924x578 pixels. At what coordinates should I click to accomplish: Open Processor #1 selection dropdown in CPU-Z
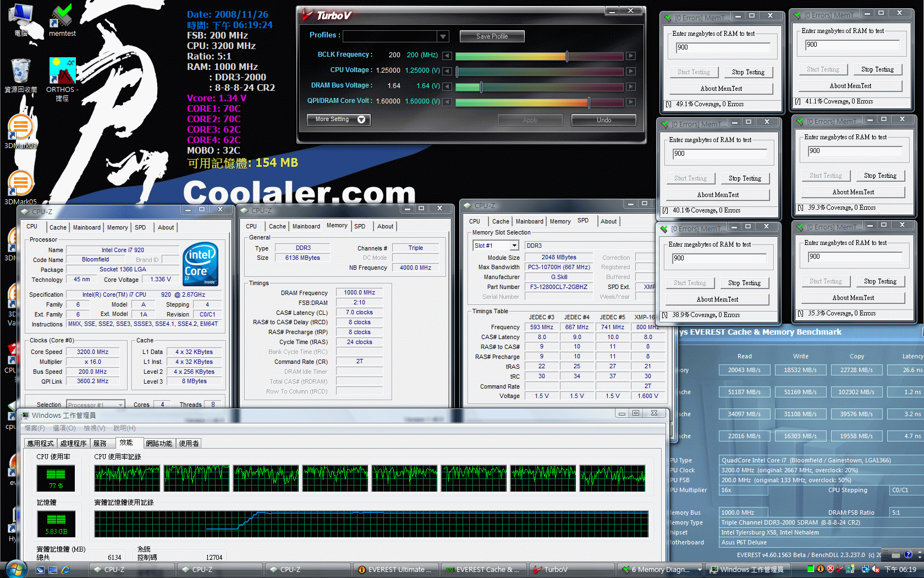[x=120, y=405]
